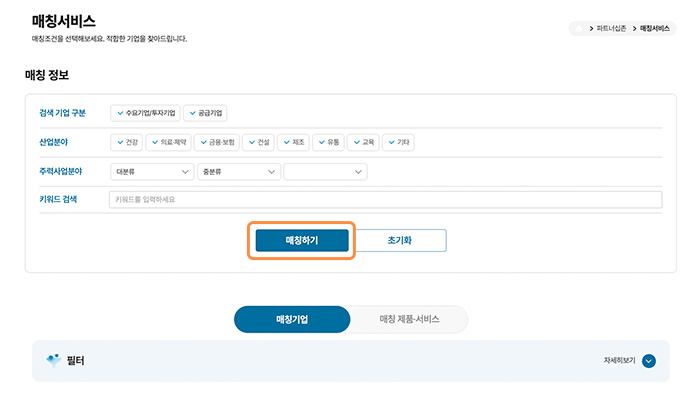This screenshot has height=400, width=700.
Task: Open the 매칭서비스 breadcrumb link
Action: (x=654, y=29)
